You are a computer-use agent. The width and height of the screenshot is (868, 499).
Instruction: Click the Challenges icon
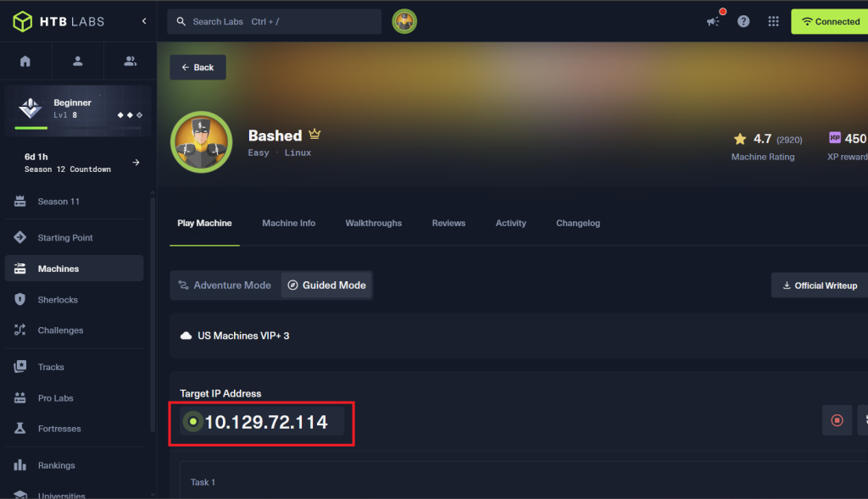tap(20, 330)
